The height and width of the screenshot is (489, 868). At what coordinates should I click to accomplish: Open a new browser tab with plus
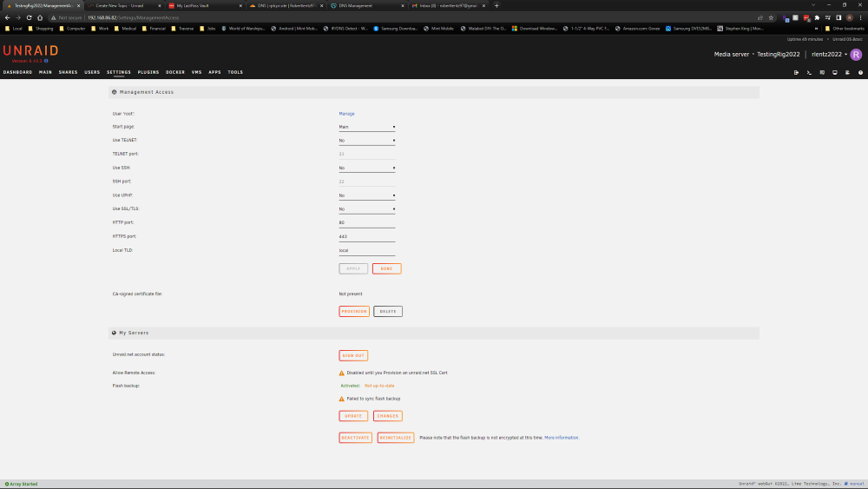(x=496, y=5)
